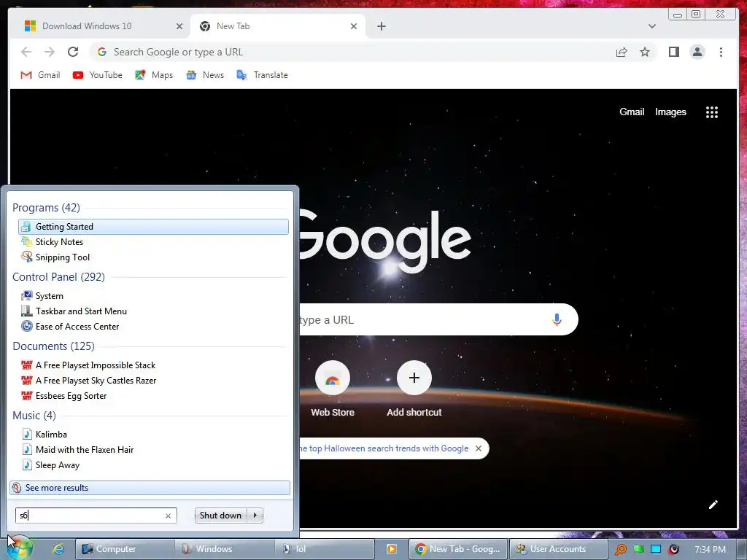Switch to Computer window in taskbar
The width and height of the screenshot is (747, 560).
(x=125, y=549)
